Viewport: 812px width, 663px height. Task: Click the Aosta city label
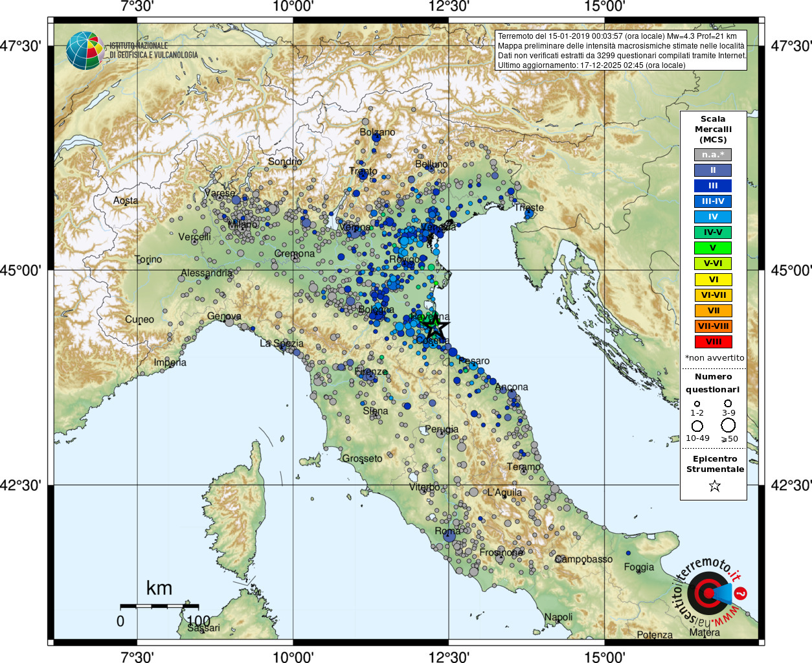point(126,200)
